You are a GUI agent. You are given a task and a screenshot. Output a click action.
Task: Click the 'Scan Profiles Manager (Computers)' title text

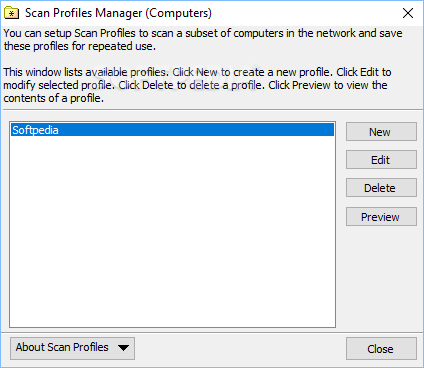pyautogui.click(x=118, y=13)
